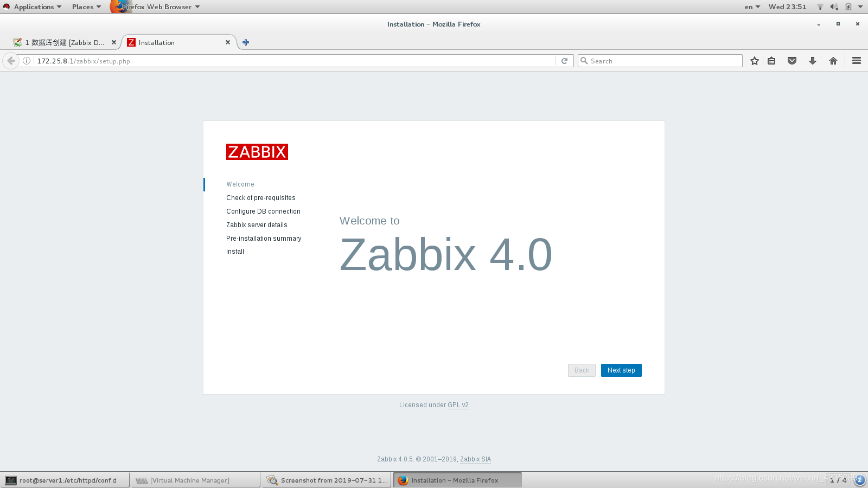Select Zabbix server details step
The height and width of the screenshot is (488, 868).
coord(257,225)
